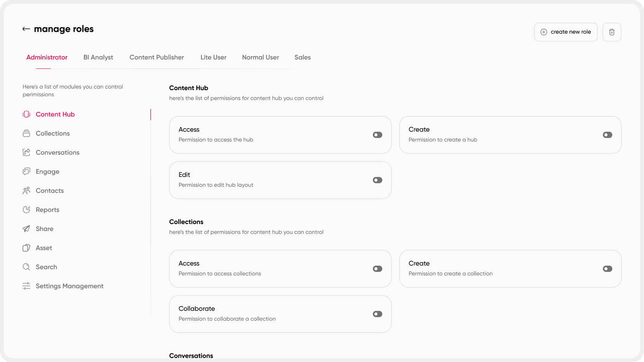
Task: Click the Search module label
Action: tap(46, 267)
